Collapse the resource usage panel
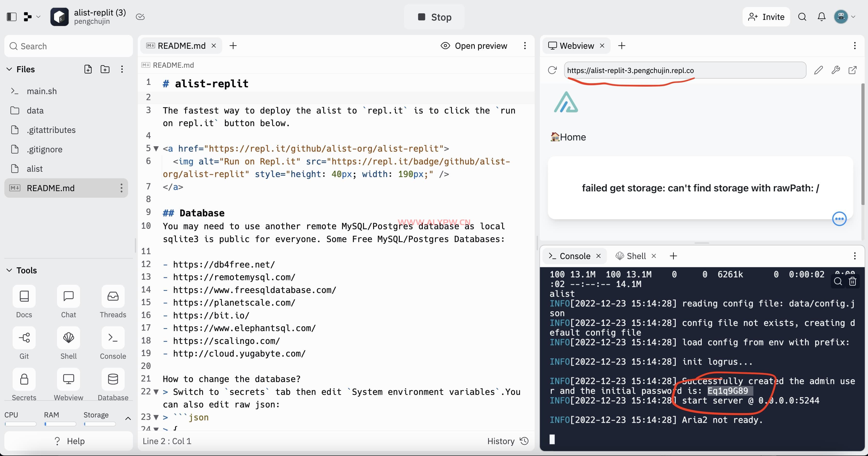The height and width of the screenshot is (456, 868). tap(128, 418)
